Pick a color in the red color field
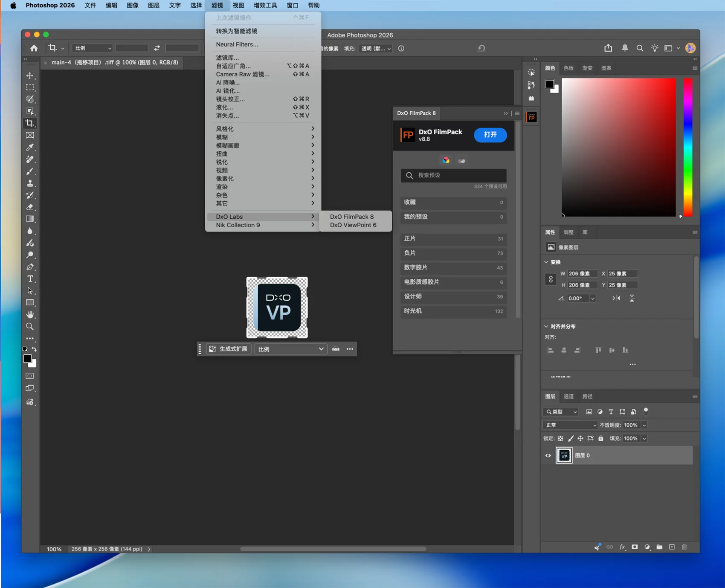This screenshot has width=725, height=588. pyautogui.click(x=619, y=147)
